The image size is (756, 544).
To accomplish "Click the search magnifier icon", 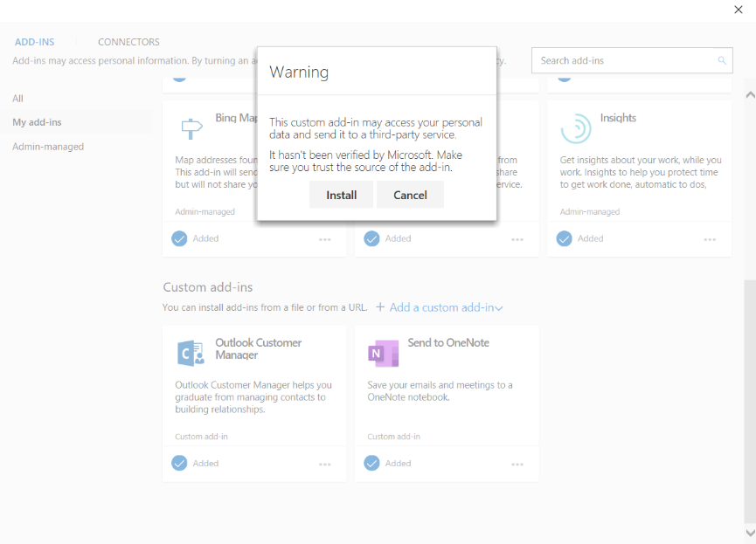I will 722,60.
